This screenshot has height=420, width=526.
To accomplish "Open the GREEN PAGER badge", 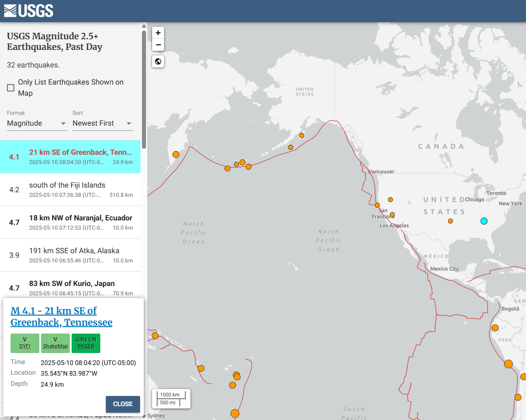I will pyautogui.click(x=86, y=343).
